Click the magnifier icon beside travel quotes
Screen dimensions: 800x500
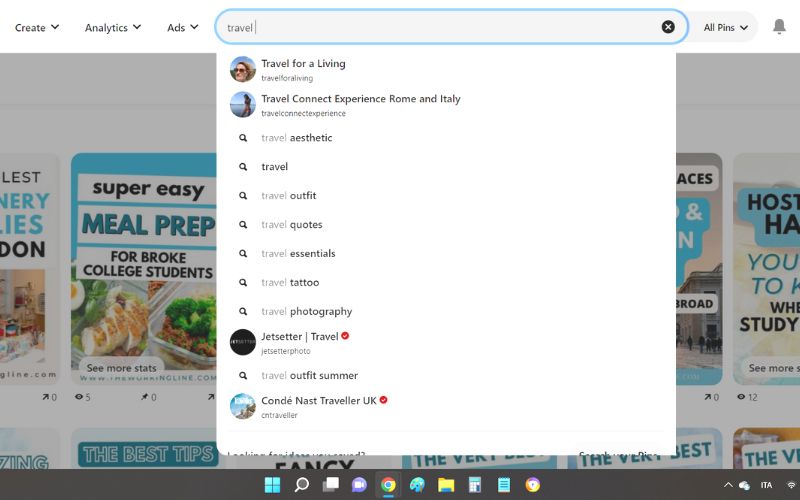click(x=243, y=225)
